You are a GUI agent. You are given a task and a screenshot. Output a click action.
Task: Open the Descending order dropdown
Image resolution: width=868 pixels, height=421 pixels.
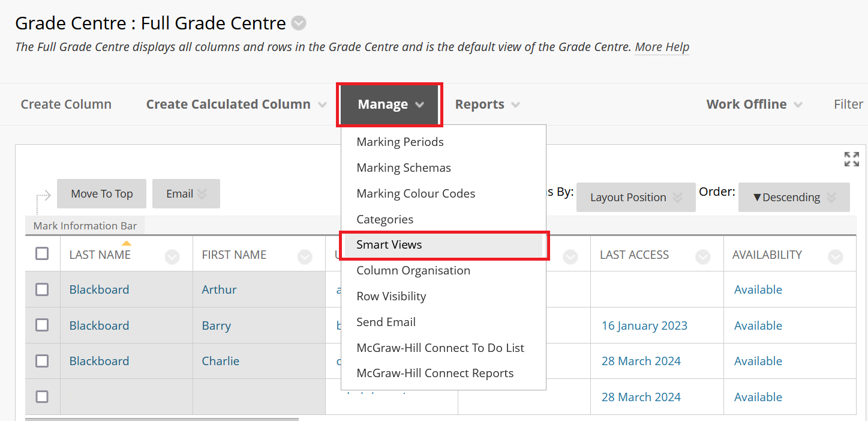click(x=794, y=198)
